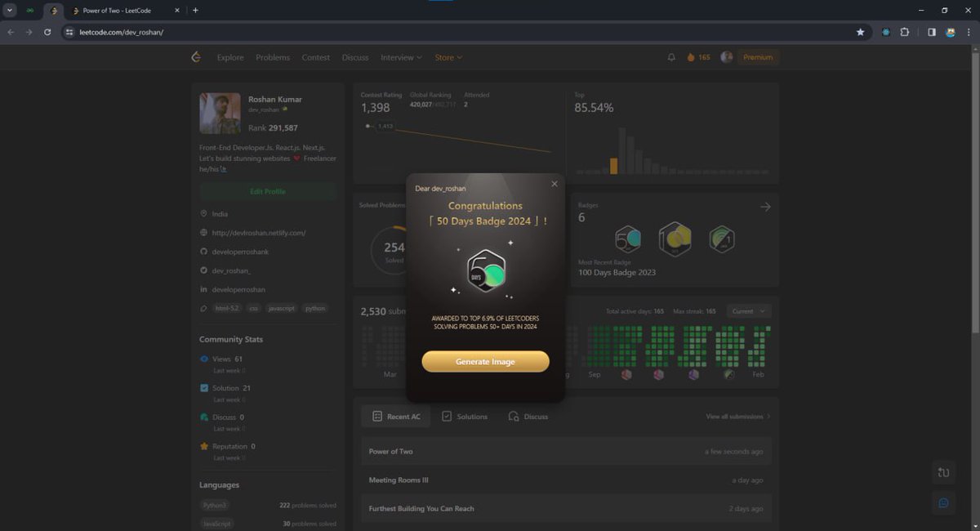Switch to the Discuss tab in submissions panel

pyautogui.click(x=528, y=416)
